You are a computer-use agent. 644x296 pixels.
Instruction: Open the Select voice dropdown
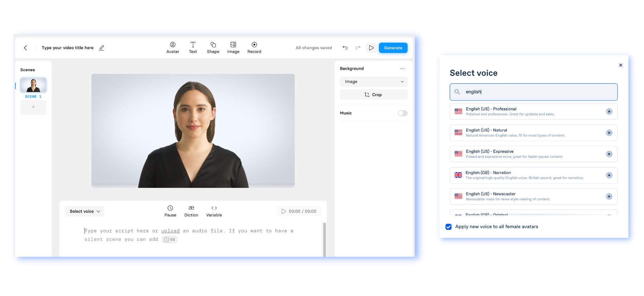click(x=85, y=211)
